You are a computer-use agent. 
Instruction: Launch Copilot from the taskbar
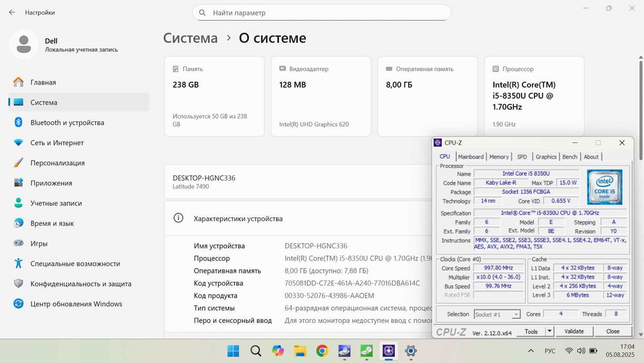(278, 351)
